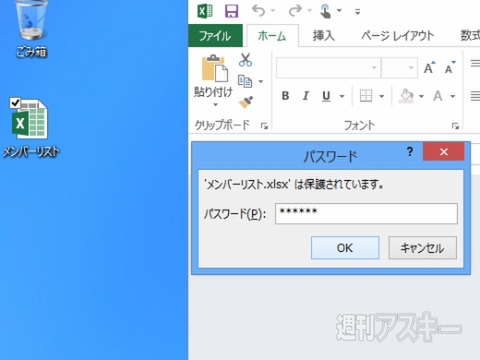Click the left alignment icon at ribbon edge

pyautogui.click(x=475, y=96)
